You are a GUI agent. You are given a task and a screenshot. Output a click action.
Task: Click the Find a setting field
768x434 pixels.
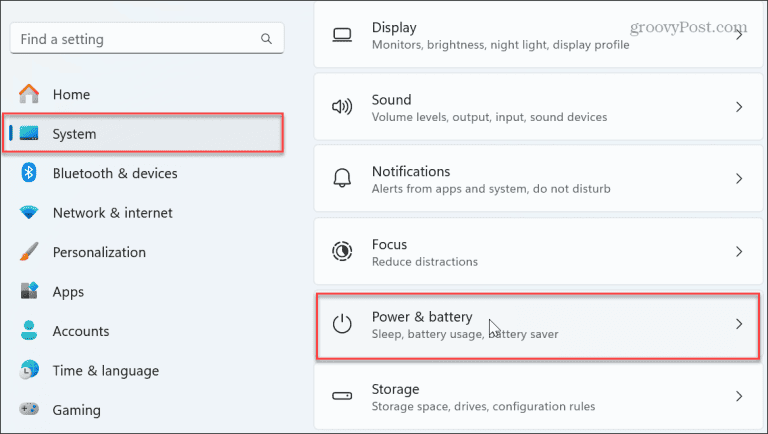pos(147,38)
